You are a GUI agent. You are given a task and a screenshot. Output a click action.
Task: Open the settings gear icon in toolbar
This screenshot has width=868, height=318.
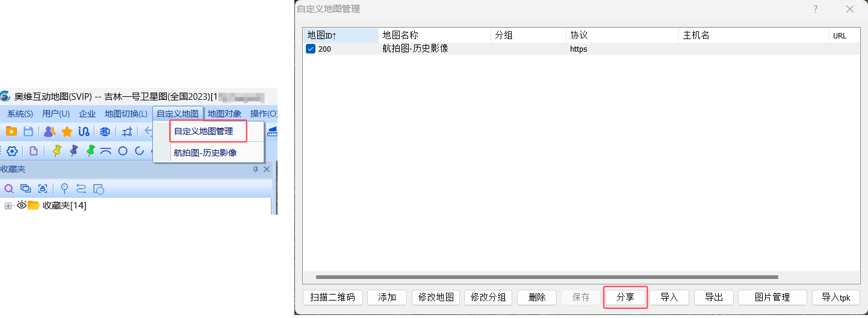tap(12, 151)
